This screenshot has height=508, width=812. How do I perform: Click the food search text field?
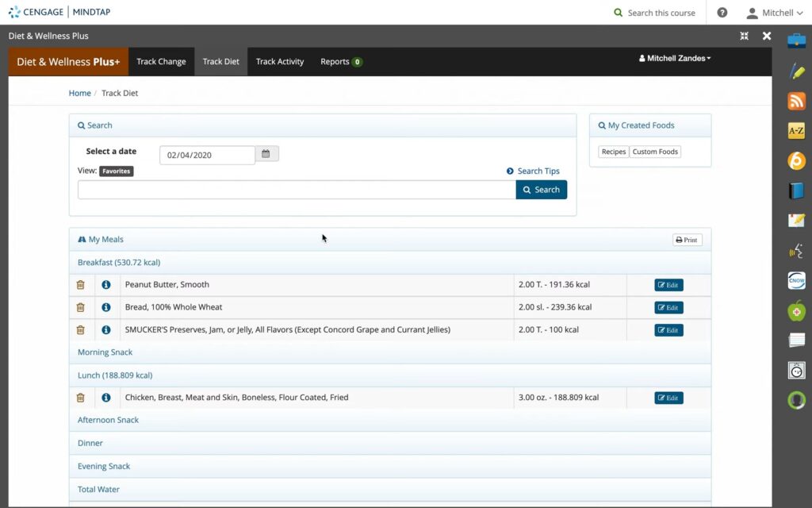(297, 190)
